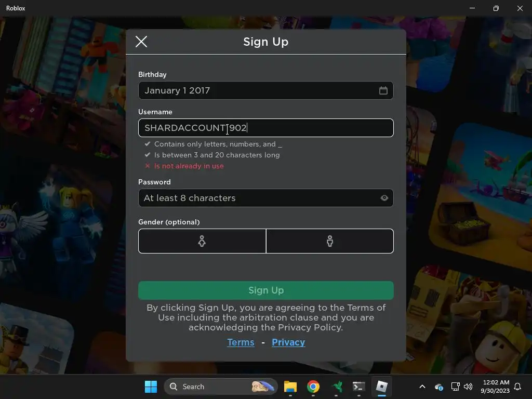Open network settings tray icon
532x399 pixels.
coord(455,387)
